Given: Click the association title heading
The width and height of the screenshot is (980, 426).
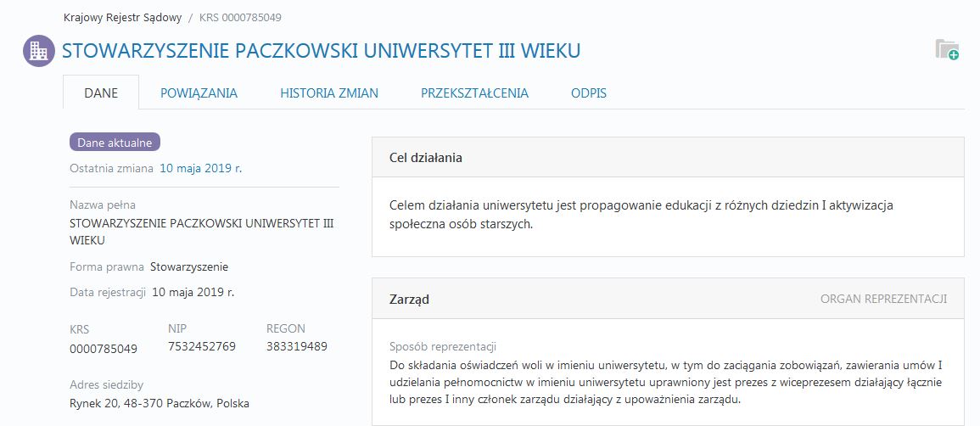Looking at the screenshot, I should [x=322, y=51].
